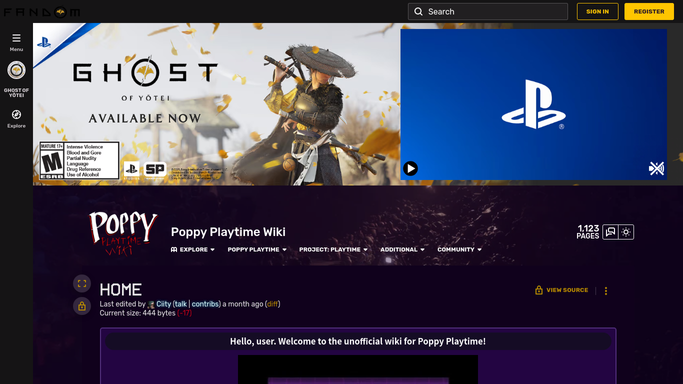
Task: Expand the COMMUNITY navigation dropdown
Action: coord(459,249)
